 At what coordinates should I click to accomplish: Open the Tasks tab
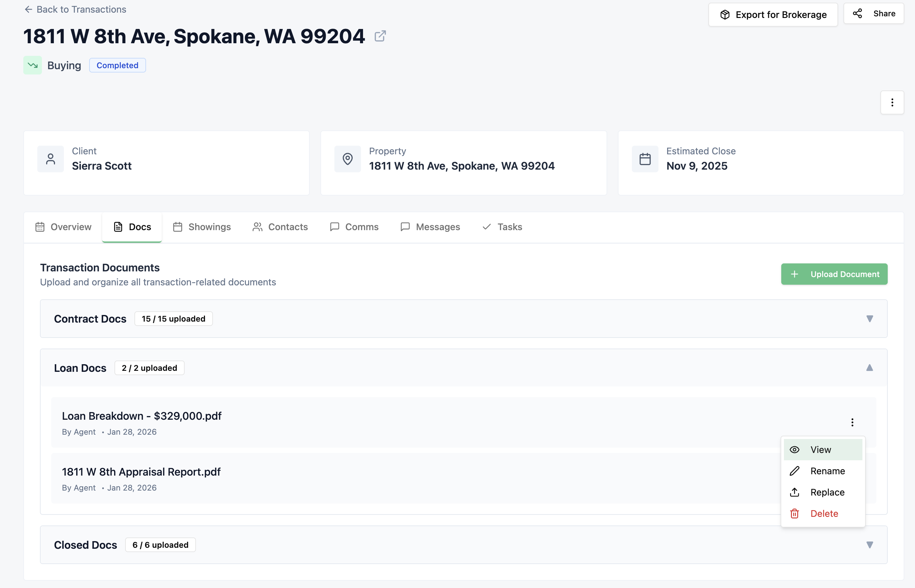(x=502, y=227)
